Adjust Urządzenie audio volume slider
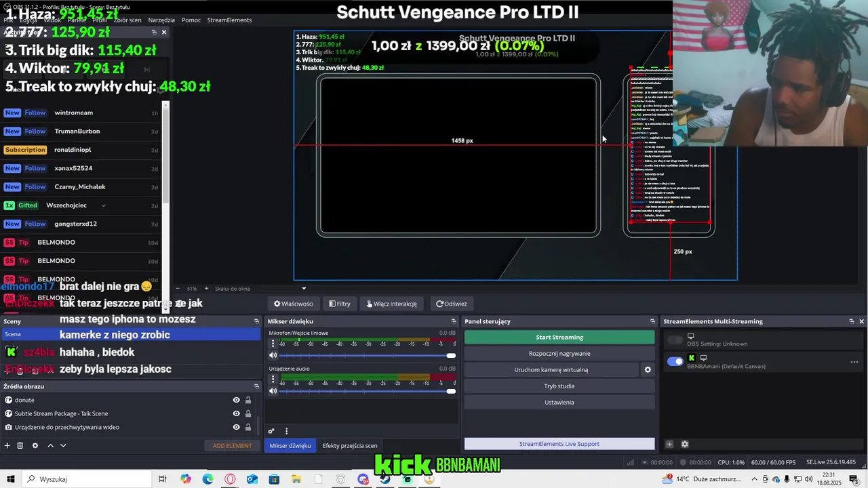This screenshot has height=488, width=868. coord(366,391)
